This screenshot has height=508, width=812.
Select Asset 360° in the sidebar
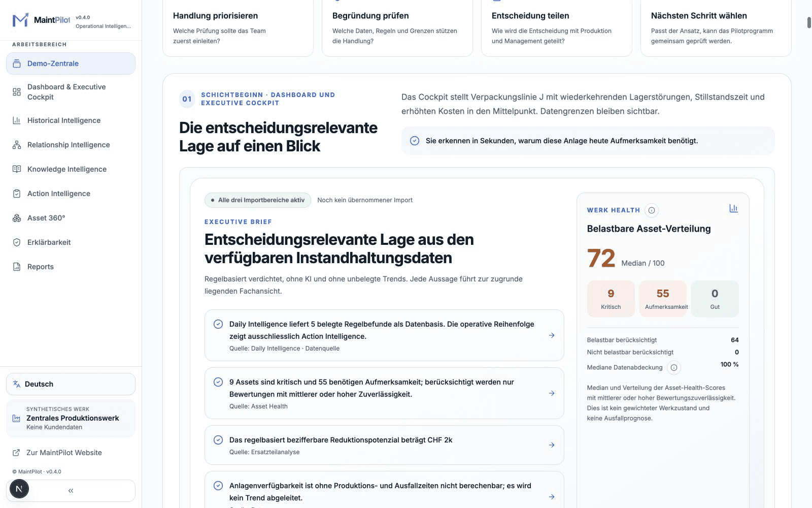coord(71,218)
